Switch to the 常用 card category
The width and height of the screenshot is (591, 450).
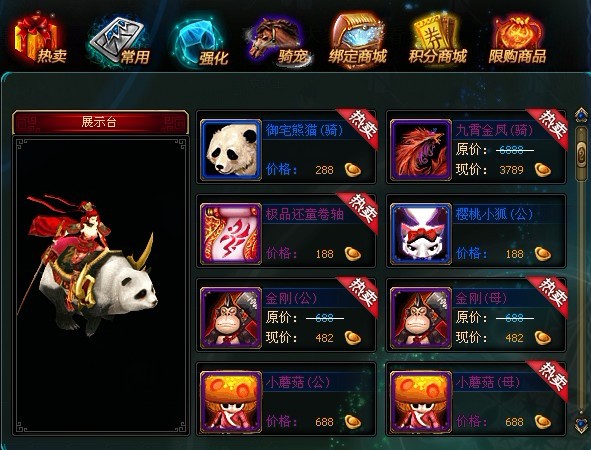[119, 41]
